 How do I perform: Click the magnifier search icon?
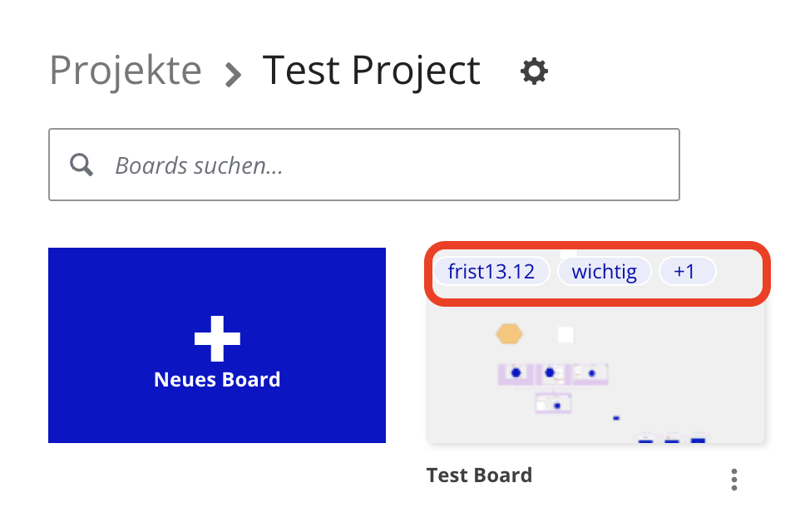81,165
